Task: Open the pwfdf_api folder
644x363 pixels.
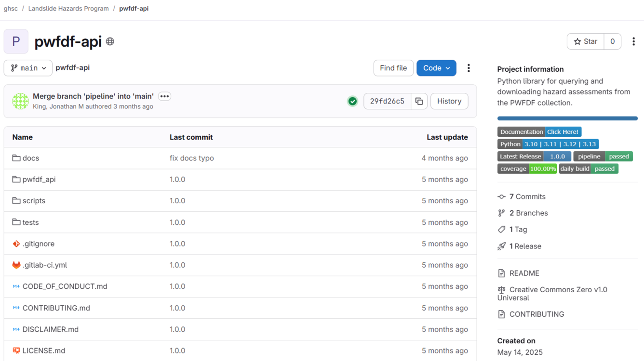Action: click(39, 179)
